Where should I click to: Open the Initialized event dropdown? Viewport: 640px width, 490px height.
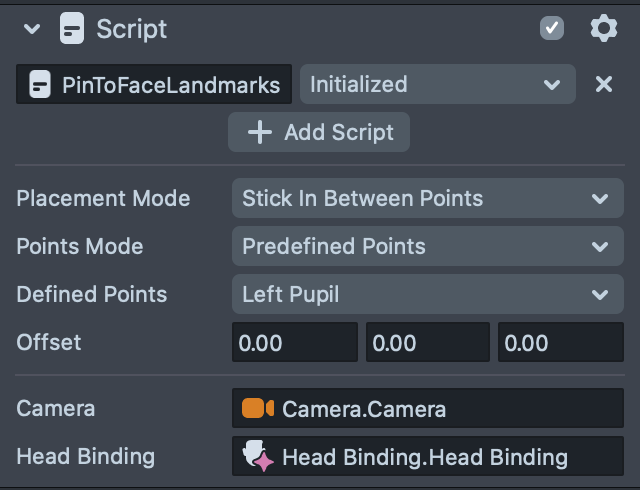pos(437,85)
